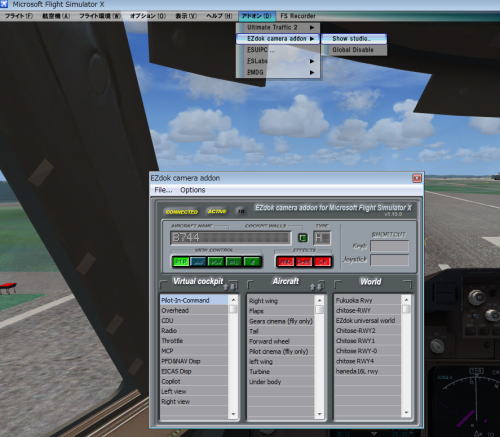
Task: Close the EZdok camera addon window
Action: [417, 178]
